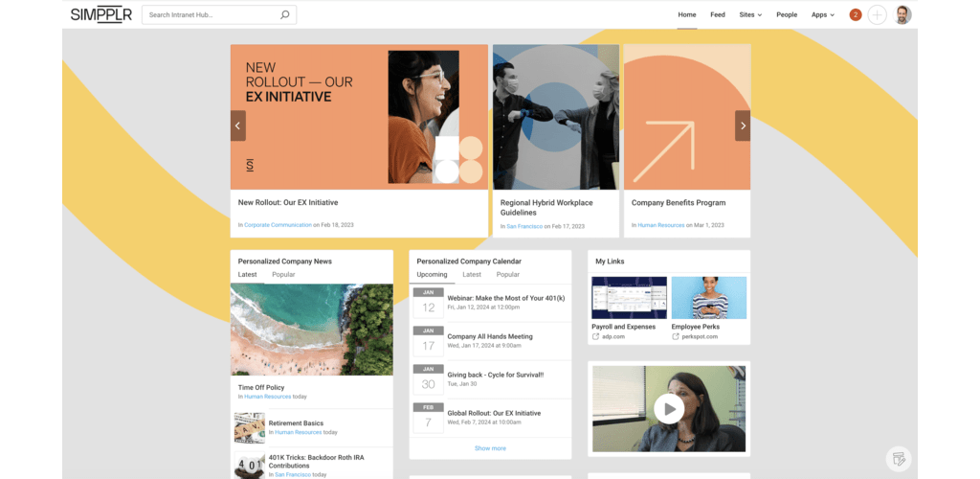Expand the Apps dropdown menu
Viewport: 980px width, 479px height.
click(x=822, y=15)
